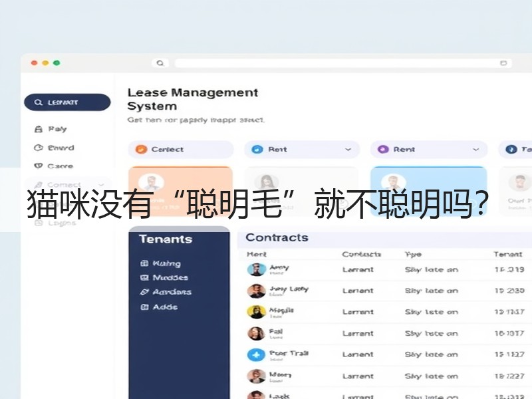Click the Larrant cell in Amy's row
The image size is (532, 399).
358,270
